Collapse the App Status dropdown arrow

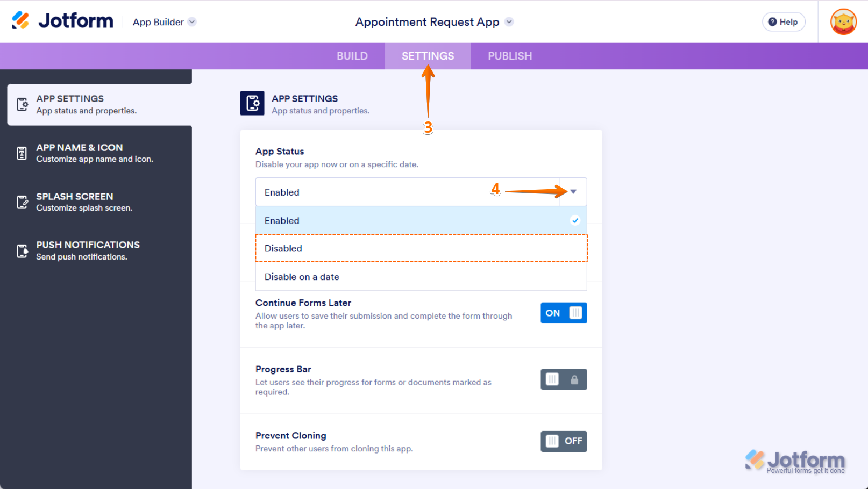click(573, 192)
